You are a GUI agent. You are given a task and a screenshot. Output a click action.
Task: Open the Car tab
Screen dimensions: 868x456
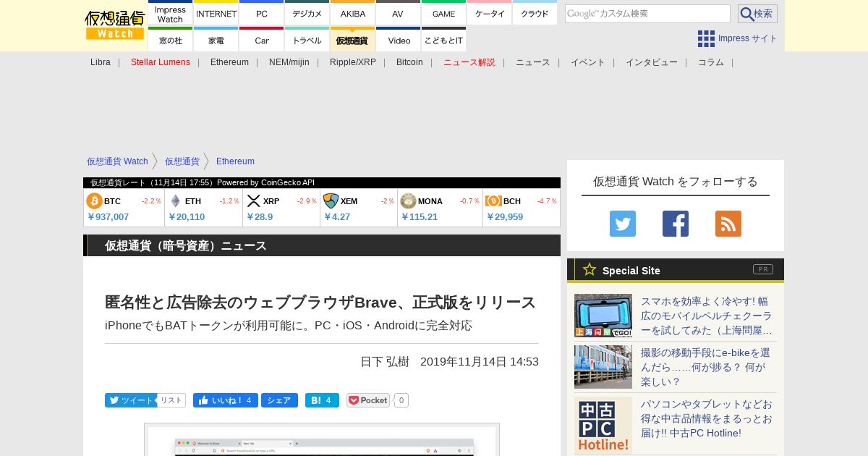pyautogui.click(x=262, y=40)
